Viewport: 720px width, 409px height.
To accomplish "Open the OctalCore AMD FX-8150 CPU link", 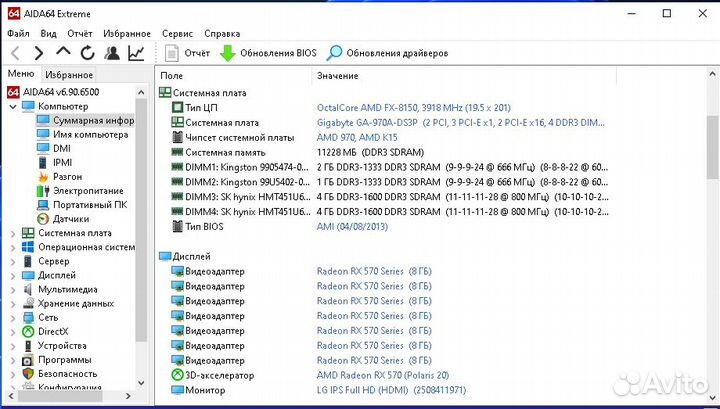I will (414, 108).
